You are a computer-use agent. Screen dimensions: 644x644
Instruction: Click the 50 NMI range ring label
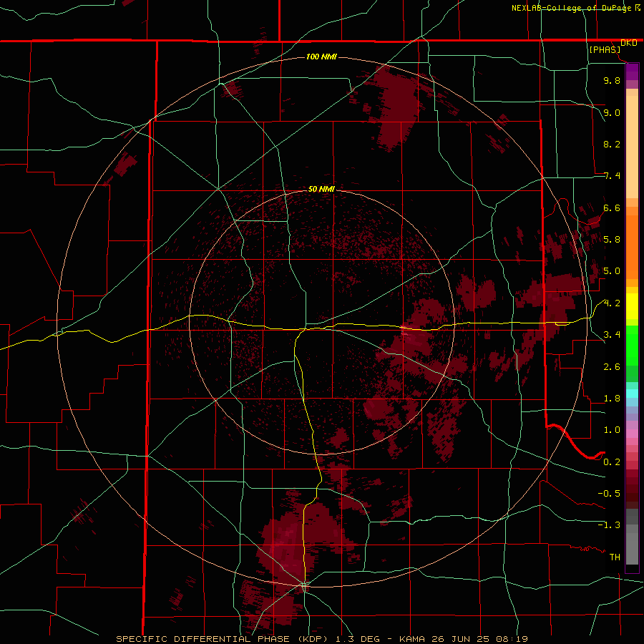(x=321, y=189)
